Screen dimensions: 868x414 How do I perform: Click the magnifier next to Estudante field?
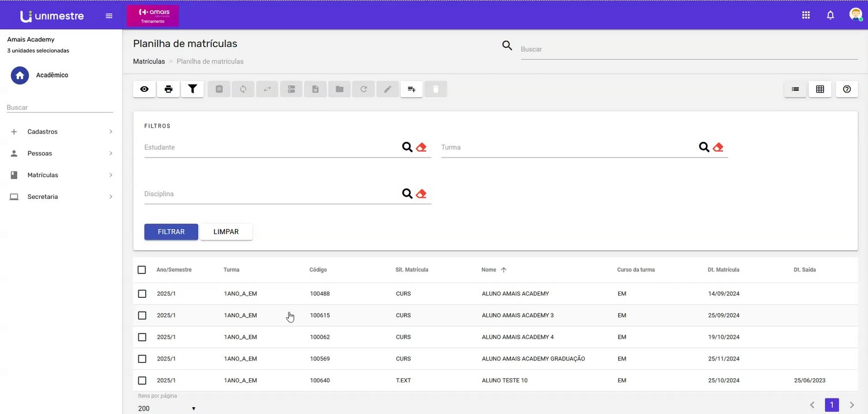pyautogui.click(x=407, y=147)
